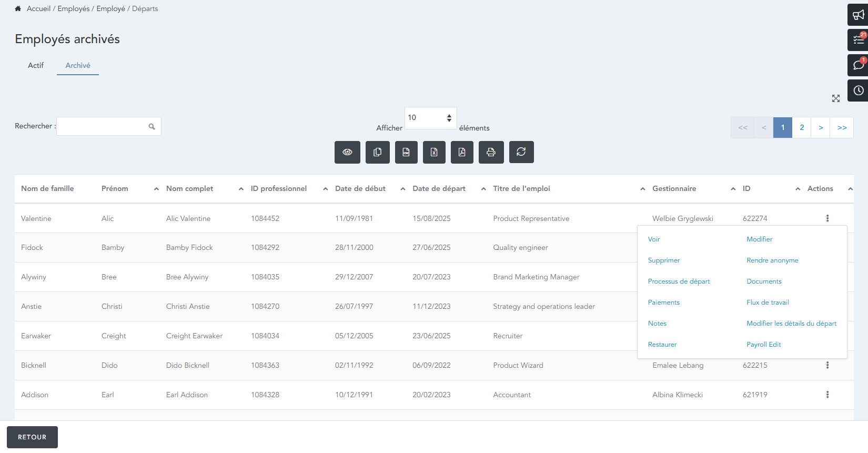Viewport: 868px width, 453px height.
Task: Open the task checklist with 21 badge
Action: point(858,40)
